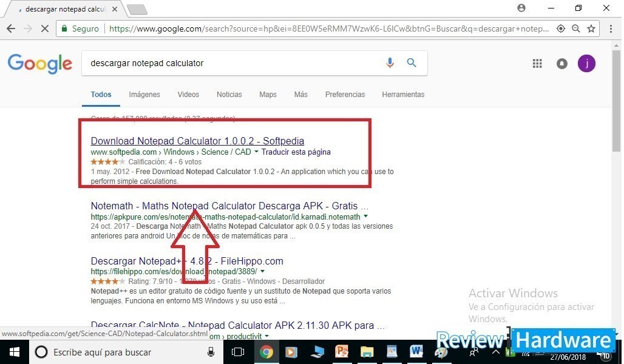Open Preferencias menu
Viewport: 624px width, 364px height.
point(345,94)
